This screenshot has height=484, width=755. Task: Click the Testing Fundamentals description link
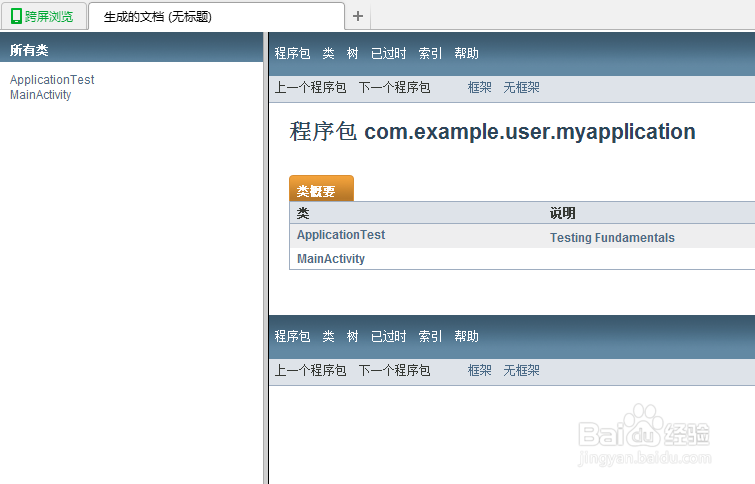(x=612, y=238)
